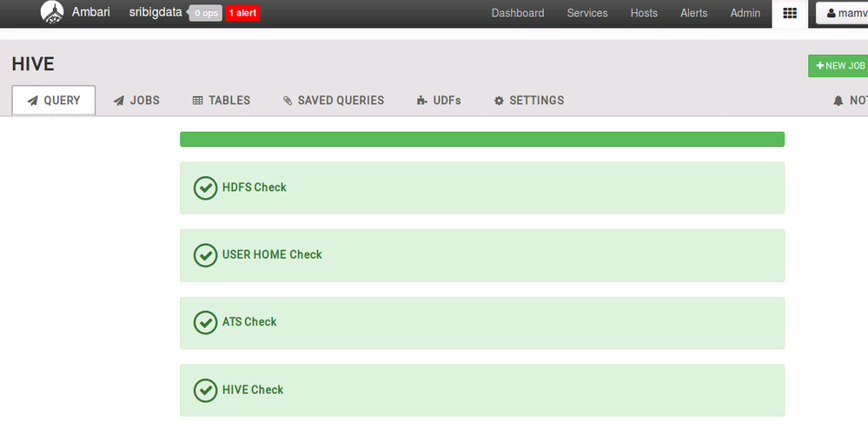Open Hosts in the top navigation

tap(644, 13)
